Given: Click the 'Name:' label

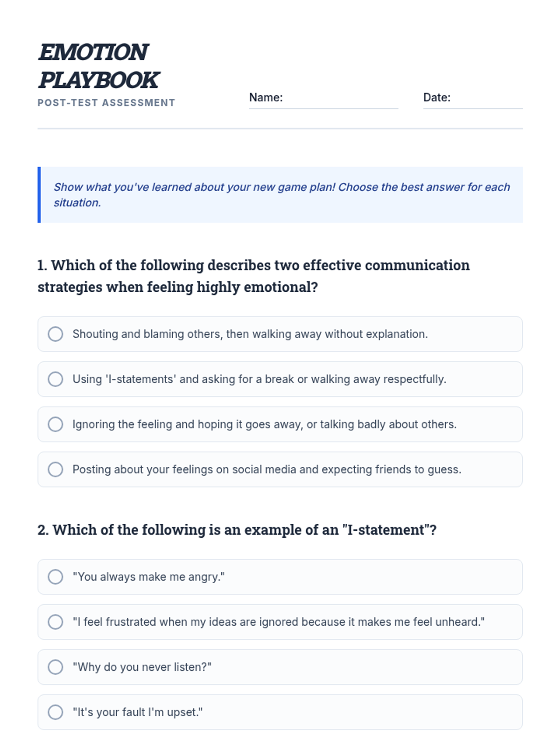Looking at the screenshot, I should tap(266, 98).
